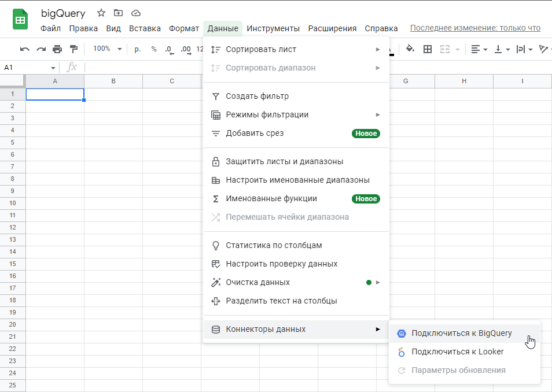Select column B header
The width and height of the screenshot is (552, 392).
pos(113,82)
